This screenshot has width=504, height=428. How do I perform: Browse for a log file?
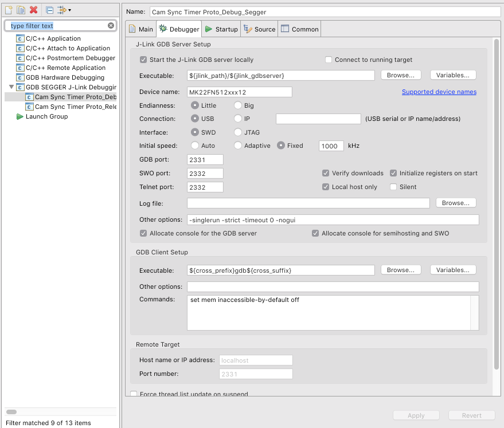pos(456,203)
